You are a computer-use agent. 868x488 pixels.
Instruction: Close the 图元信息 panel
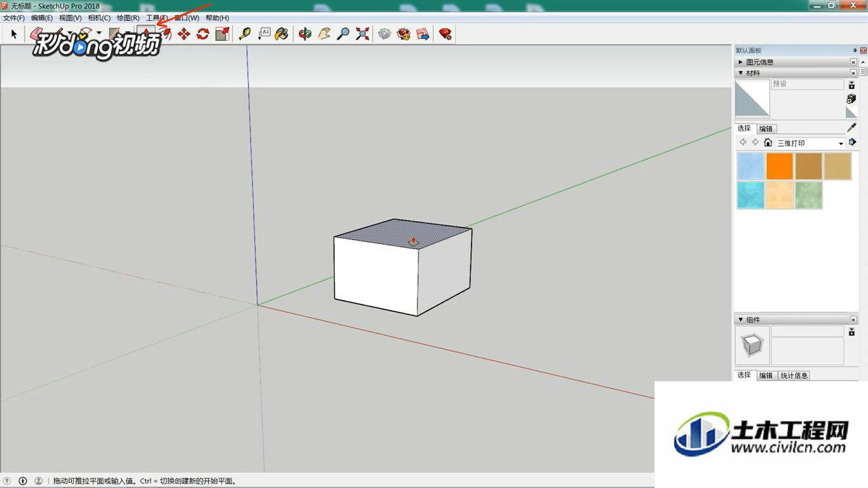[853, 62]
